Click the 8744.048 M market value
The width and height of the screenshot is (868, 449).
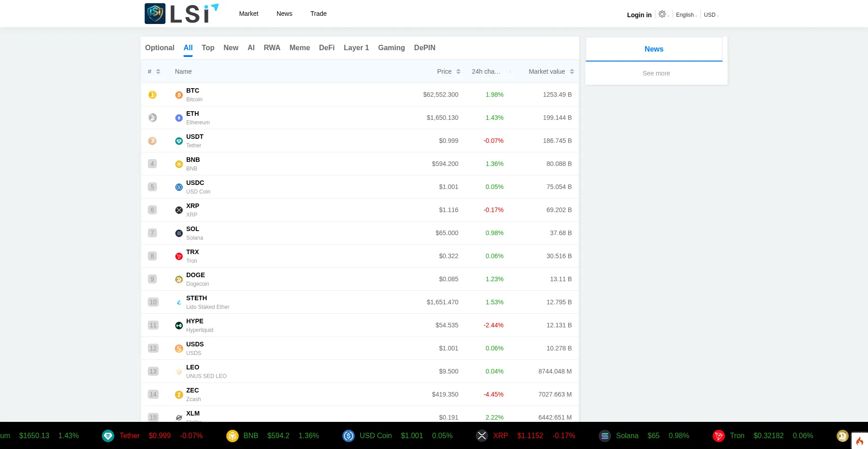(555, 372)
